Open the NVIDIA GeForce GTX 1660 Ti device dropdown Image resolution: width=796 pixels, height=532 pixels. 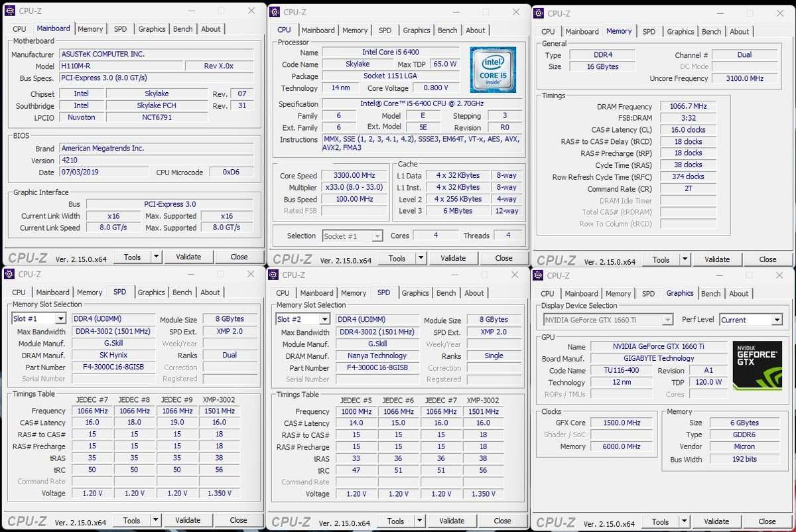click(x=606, y=320)
